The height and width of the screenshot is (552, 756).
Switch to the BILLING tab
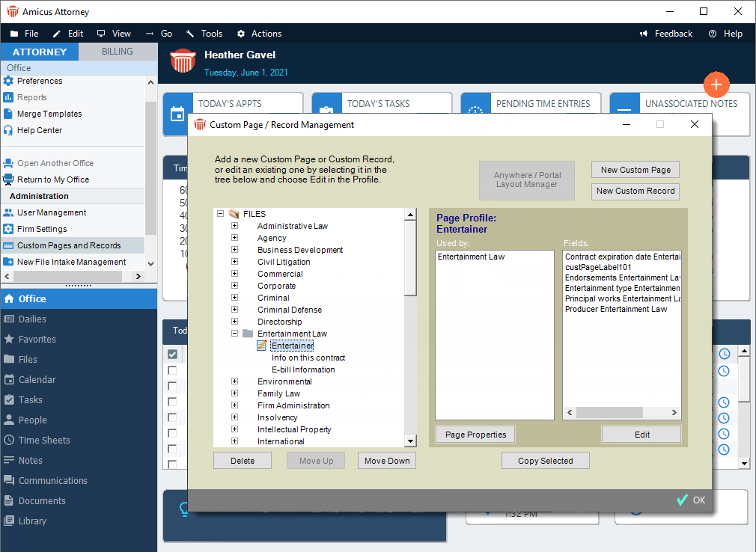point(118,52)
